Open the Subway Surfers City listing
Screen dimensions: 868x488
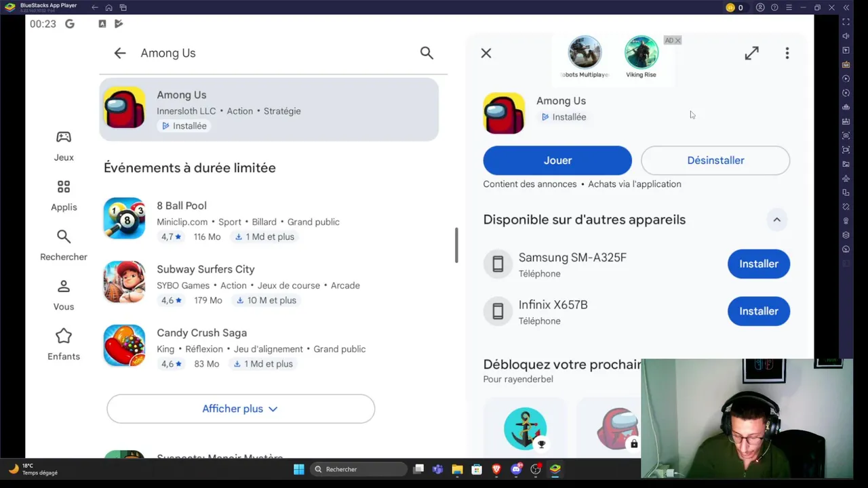tap(269, 284)
